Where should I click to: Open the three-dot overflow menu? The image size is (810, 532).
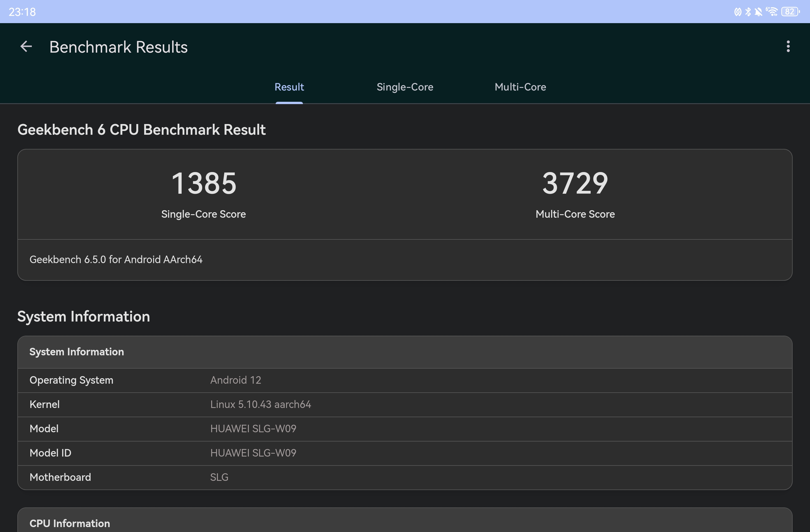788,47
